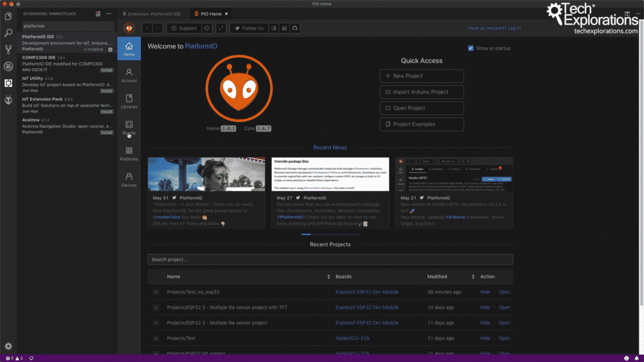
Task: Open the Search view in activity bar
Action: click(x=8, y=33)
